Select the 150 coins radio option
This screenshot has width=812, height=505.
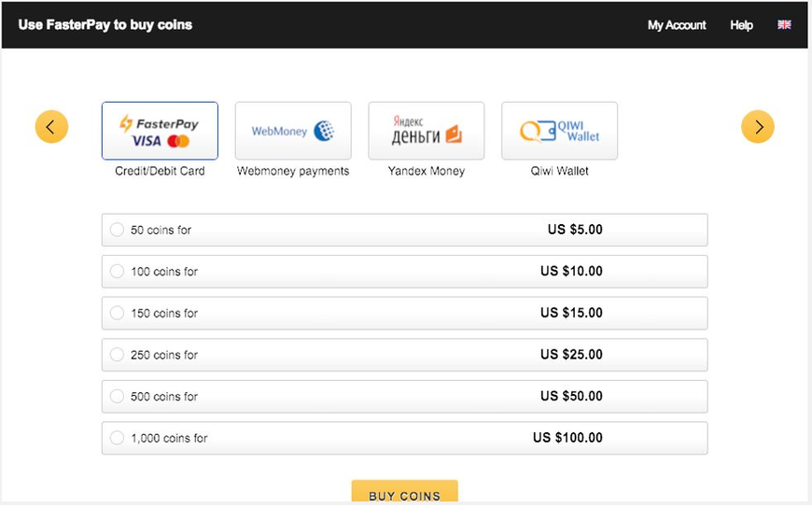coord(117,313)
